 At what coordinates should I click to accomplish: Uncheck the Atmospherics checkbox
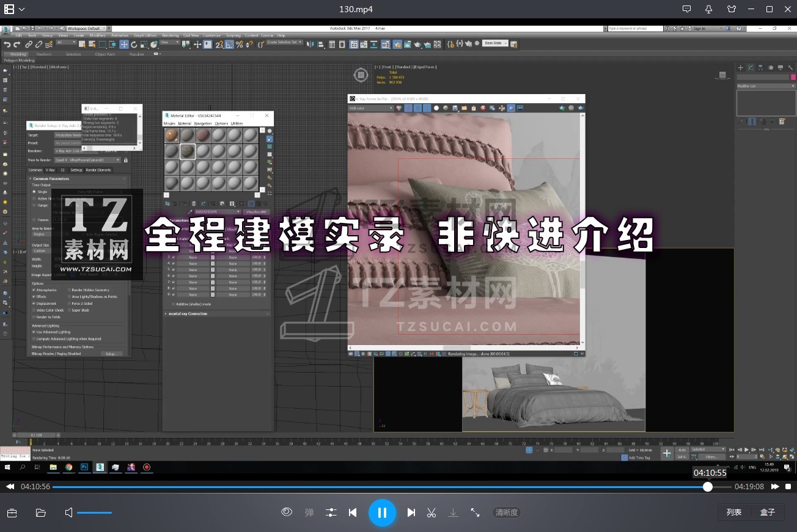[34, 290]
